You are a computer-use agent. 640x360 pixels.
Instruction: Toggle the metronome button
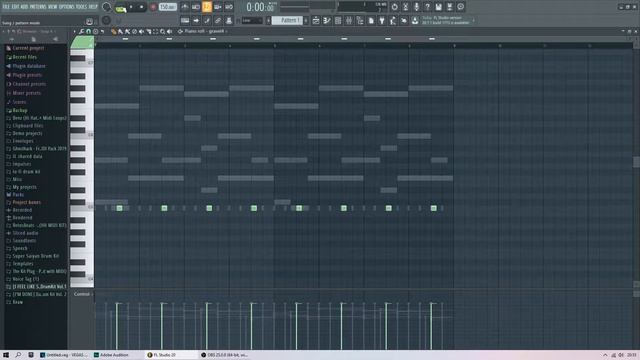pos(185,7)
